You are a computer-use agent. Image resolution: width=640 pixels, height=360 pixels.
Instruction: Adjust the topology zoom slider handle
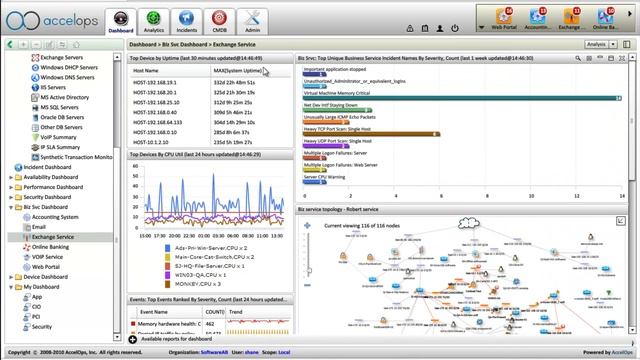pos(309,270)
